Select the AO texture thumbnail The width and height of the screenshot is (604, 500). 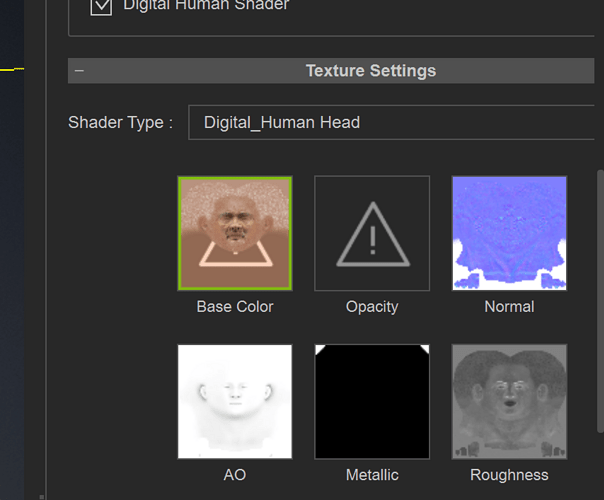(235, 401)
